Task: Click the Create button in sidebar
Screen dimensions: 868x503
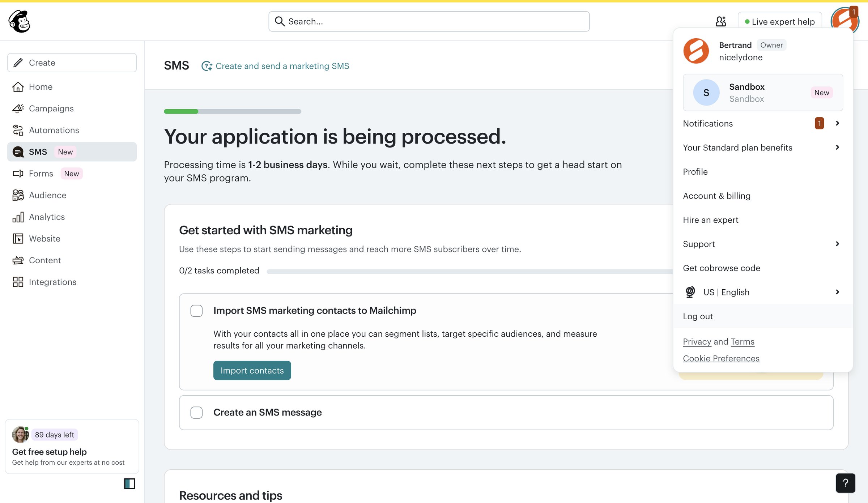Action: 72,63
